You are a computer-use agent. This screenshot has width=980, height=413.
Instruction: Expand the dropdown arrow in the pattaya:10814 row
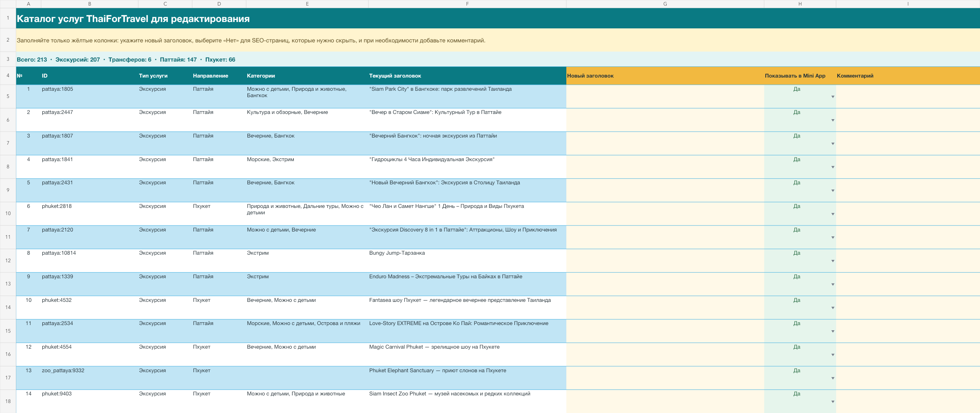(833, 261)
